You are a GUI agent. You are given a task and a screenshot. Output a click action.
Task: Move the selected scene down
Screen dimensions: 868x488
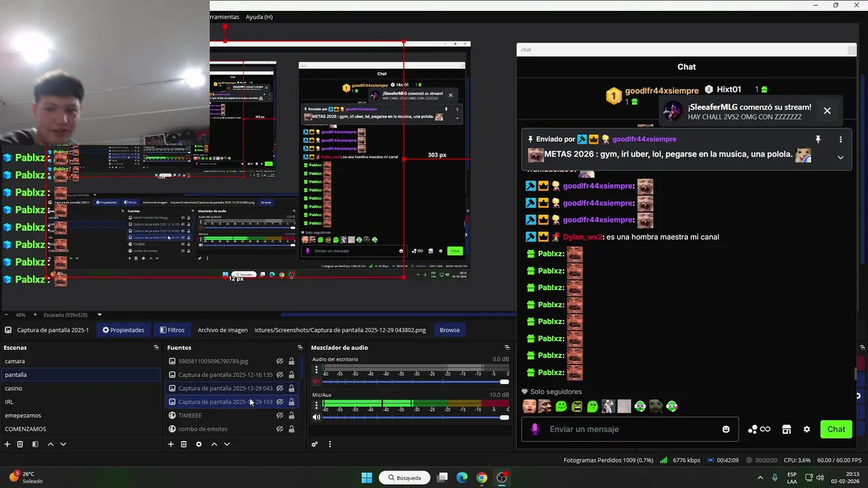tap(63, 444)
